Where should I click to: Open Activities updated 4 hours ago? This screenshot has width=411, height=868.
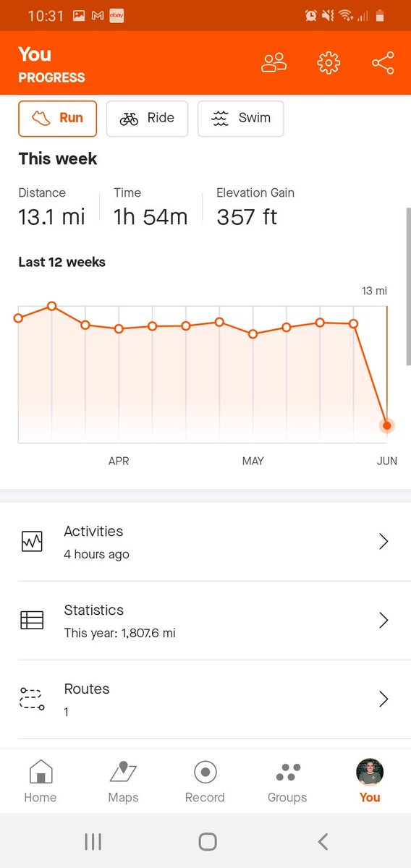(205, 542)
